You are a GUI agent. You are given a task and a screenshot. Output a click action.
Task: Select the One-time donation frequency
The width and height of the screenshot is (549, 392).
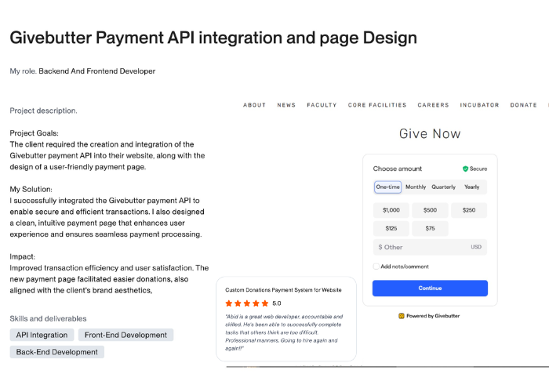pyautogui.click(x=387, y=187)
